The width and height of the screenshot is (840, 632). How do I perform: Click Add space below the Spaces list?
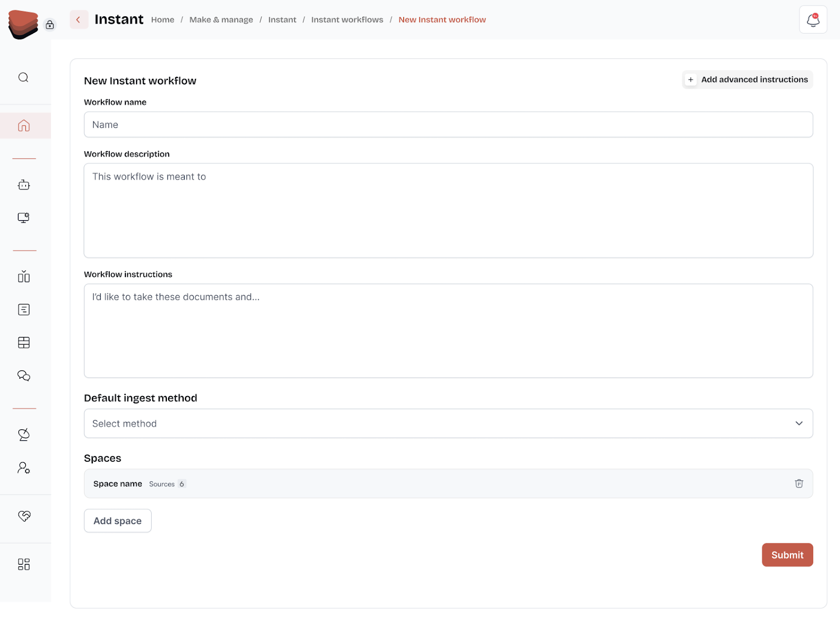117,521
